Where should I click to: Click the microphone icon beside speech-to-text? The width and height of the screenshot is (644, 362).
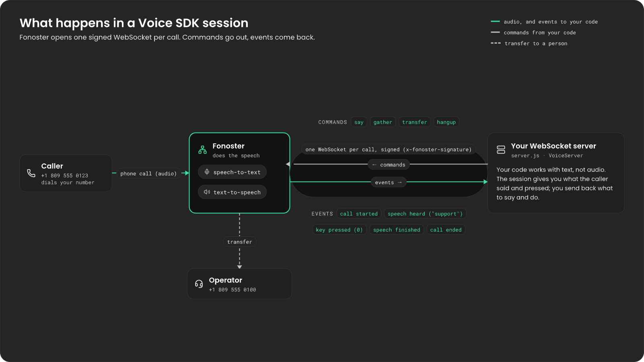point(207,172)
